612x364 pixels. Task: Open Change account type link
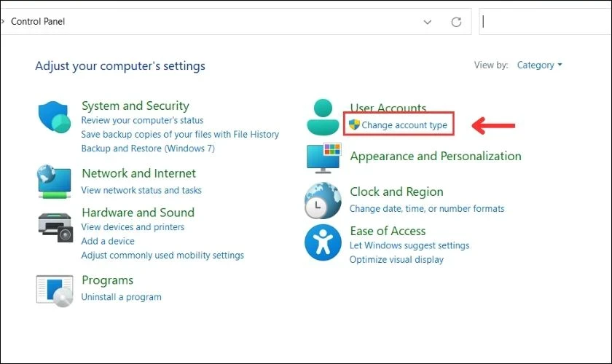click(x=404, y=125)
